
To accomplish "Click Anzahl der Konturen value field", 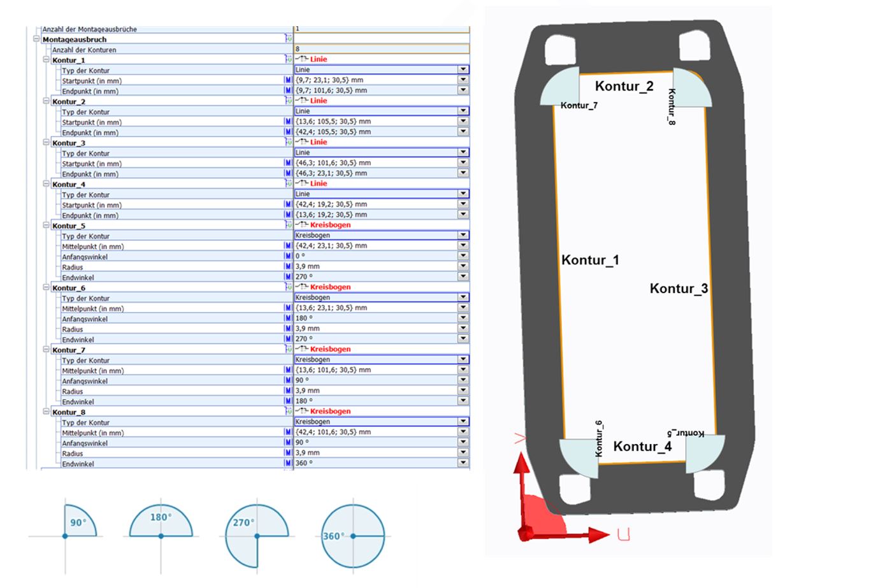I will [381, 49].
